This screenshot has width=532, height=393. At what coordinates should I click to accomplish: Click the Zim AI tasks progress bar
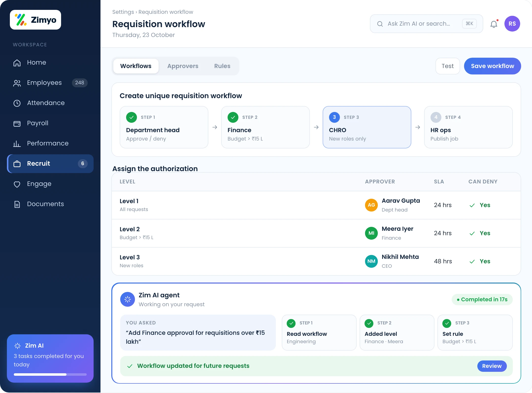[50, 375]
